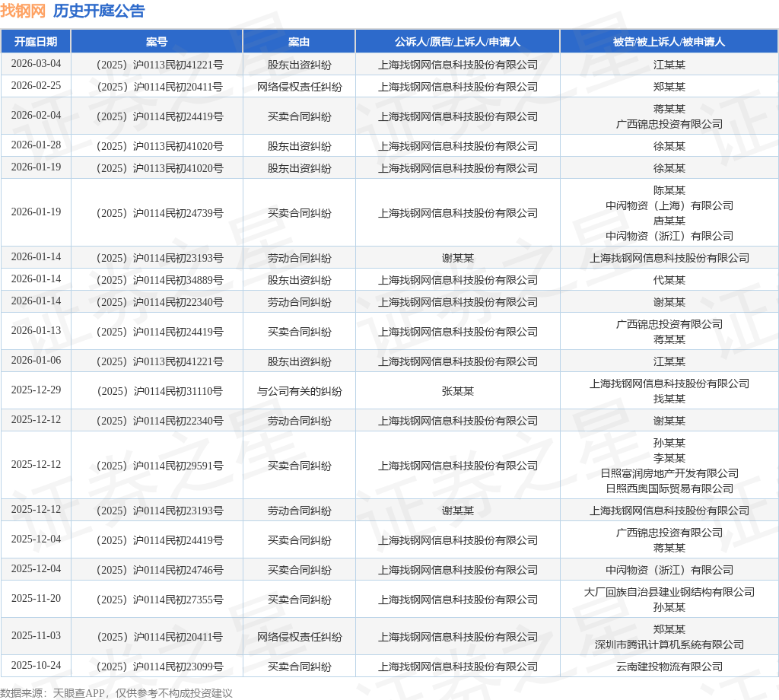Click the 与公司有关的纠纷 cause cell

coord(299,391)
